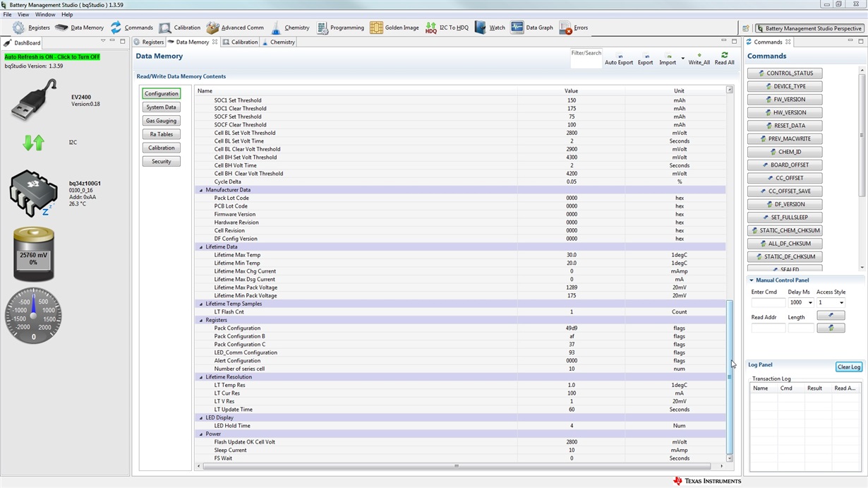Collapse the Lifetime Temp Samples group
This screenshot has width=868, height=488.
pyautogui.click(x=200, y=304)
